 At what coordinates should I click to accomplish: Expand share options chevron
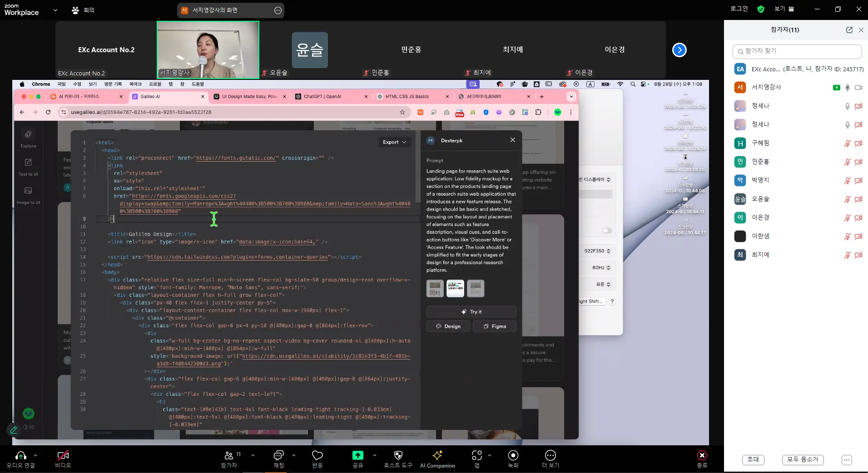coord(374,455)
